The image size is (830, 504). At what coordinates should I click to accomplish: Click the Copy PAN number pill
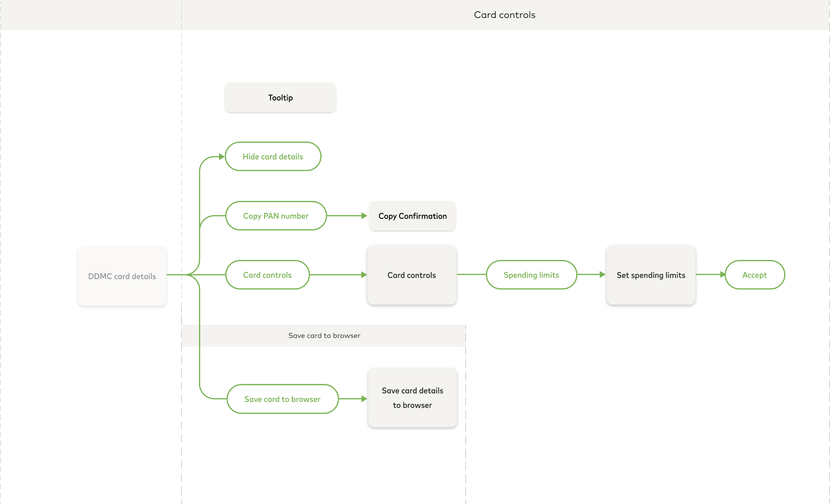pos(276,216)
